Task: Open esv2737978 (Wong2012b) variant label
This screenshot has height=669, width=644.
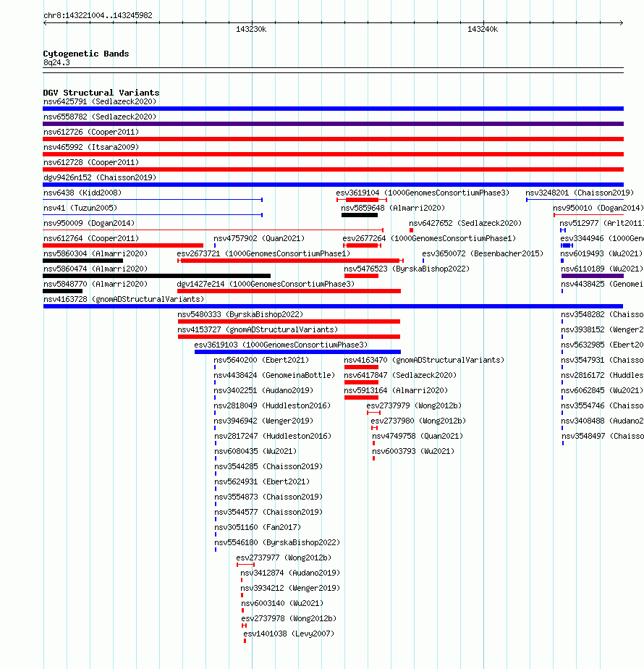Action: click(289, 618)
